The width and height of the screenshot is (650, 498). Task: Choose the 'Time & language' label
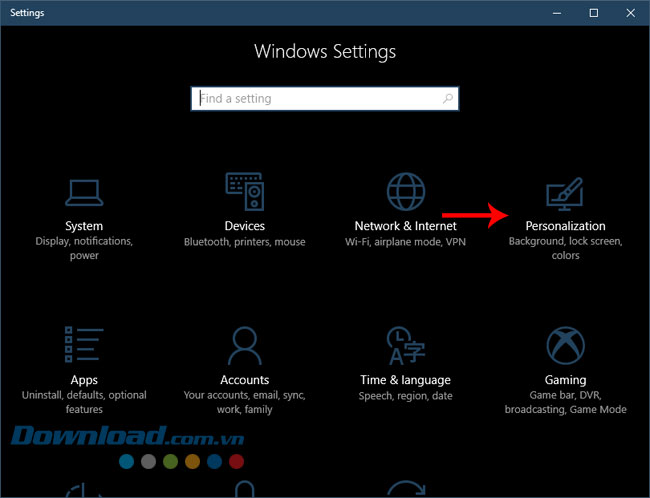405,380
